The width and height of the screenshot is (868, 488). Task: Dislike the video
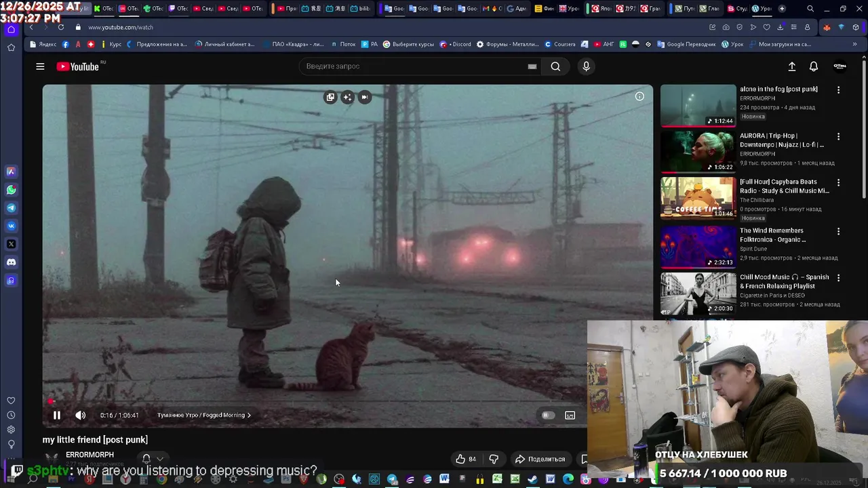494,459
